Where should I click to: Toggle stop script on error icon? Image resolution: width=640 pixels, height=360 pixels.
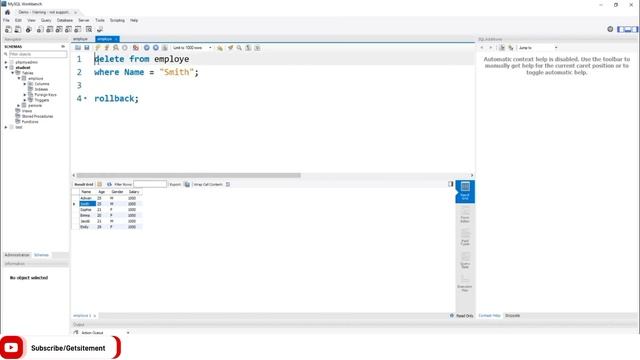point(136,48)
